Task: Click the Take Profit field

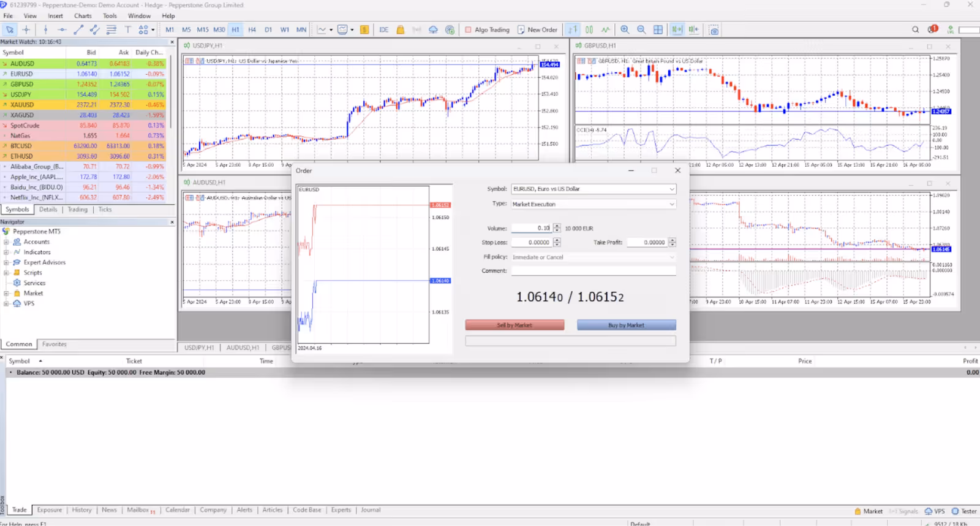Action: point(647,242)
